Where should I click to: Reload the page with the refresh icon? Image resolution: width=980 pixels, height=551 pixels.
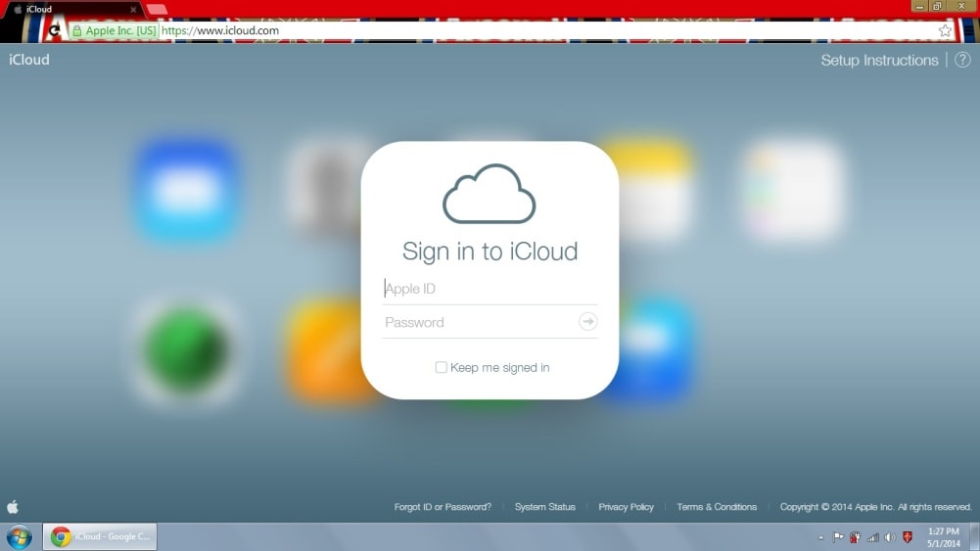click(x=55, y=30)
